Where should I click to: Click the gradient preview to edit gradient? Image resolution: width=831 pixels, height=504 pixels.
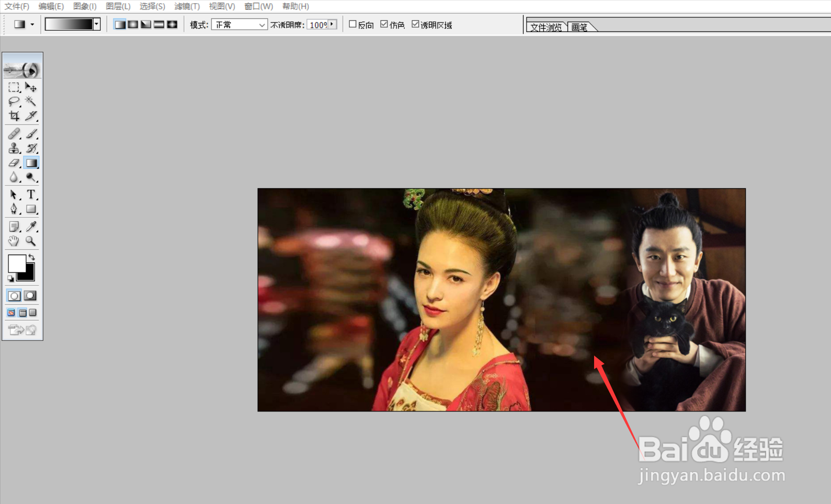(69, 24)
